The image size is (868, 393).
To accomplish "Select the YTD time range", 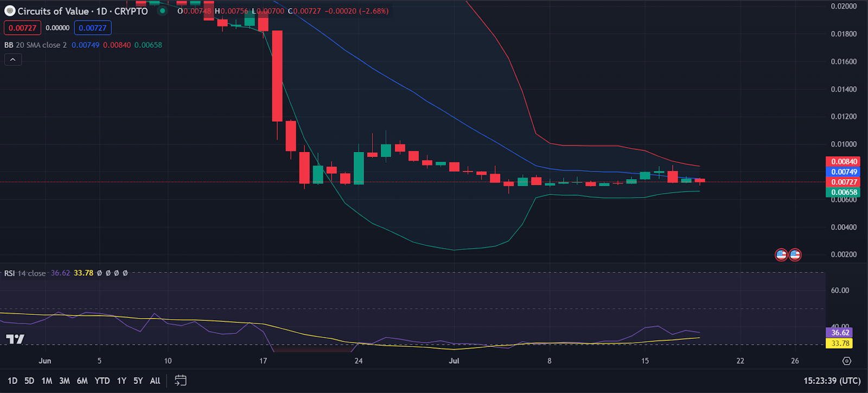I will 102,381.
